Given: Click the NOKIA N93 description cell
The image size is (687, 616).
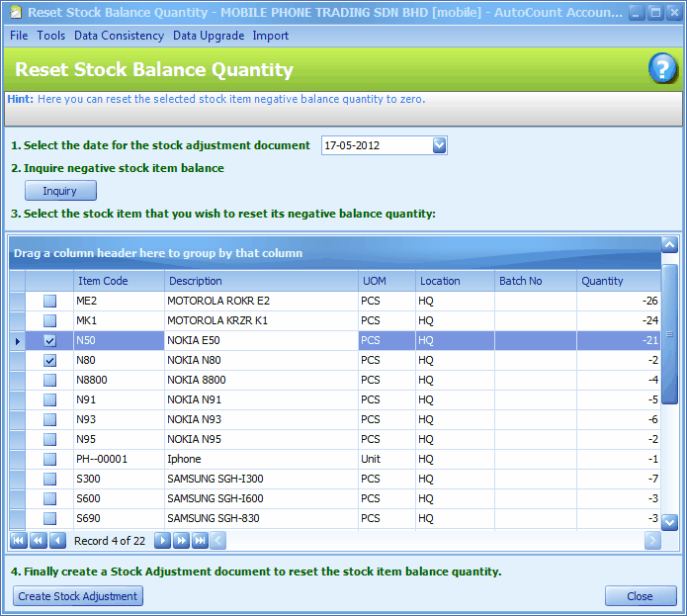Looking at the screenshot, I should [x=261, y=419].
